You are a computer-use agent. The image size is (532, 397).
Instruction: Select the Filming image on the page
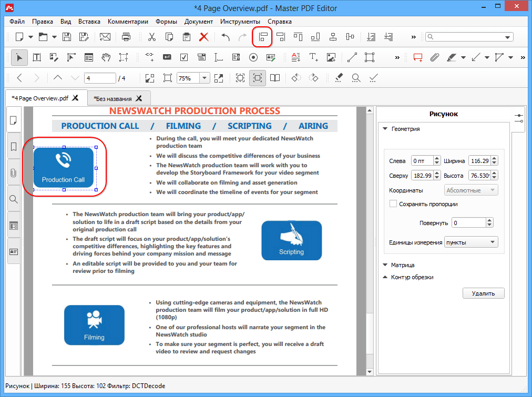(94, 325)
